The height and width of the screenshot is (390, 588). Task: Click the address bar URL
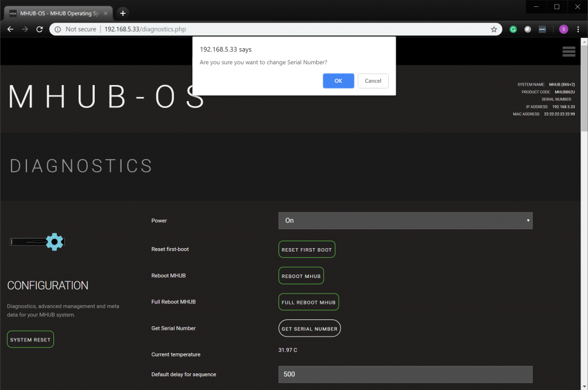click(145, 29)
